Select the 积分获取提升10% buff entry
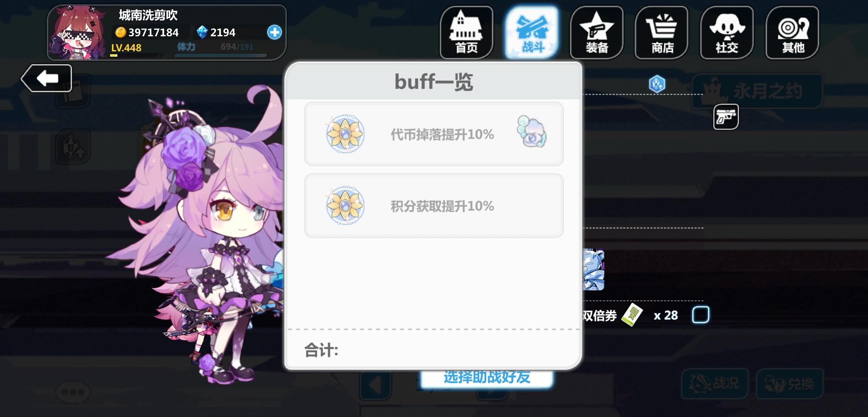Image resolution: width=868 pixels, height=417 pixels. click(x=434, y=205)
